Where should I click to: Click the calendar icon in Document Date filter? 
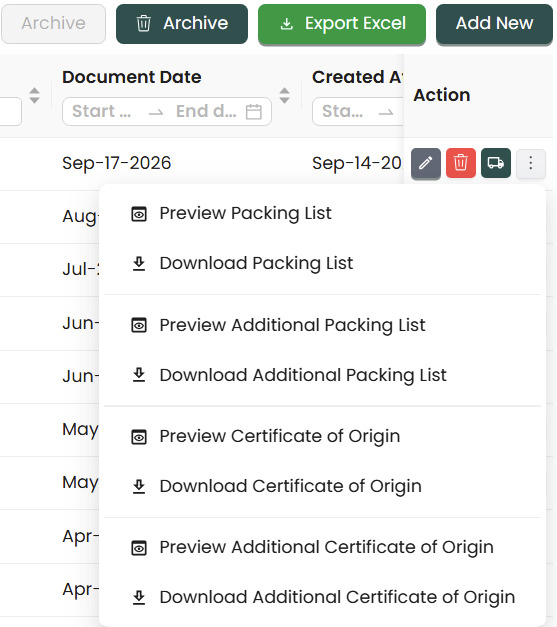(x=254, y=112)
